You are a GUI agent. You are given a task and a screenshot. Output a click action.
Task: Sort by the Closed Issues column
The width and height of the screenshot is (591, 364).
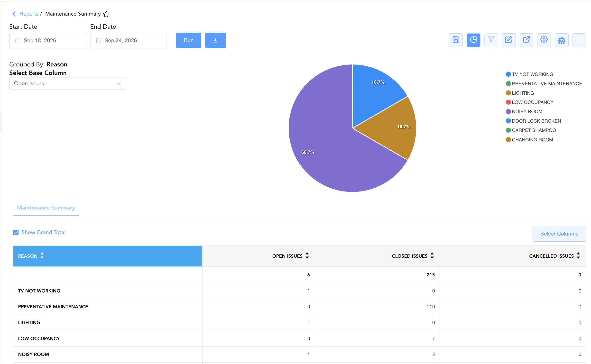(x=413, y=256)
